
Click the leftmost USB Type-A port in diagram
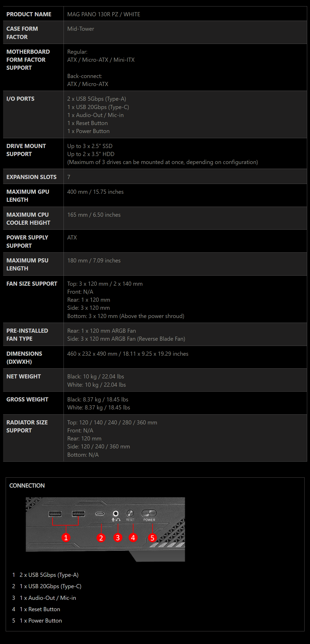pyautogui.click(x=55, y=514)
